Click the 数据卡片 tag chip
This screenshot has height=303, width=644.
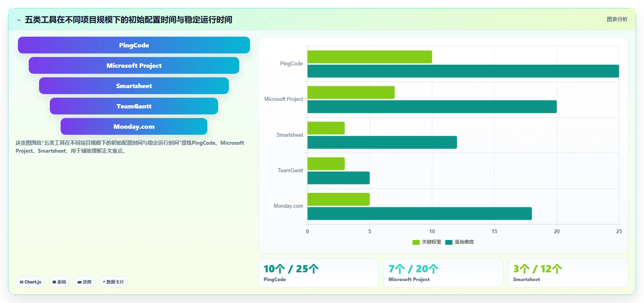113,282
